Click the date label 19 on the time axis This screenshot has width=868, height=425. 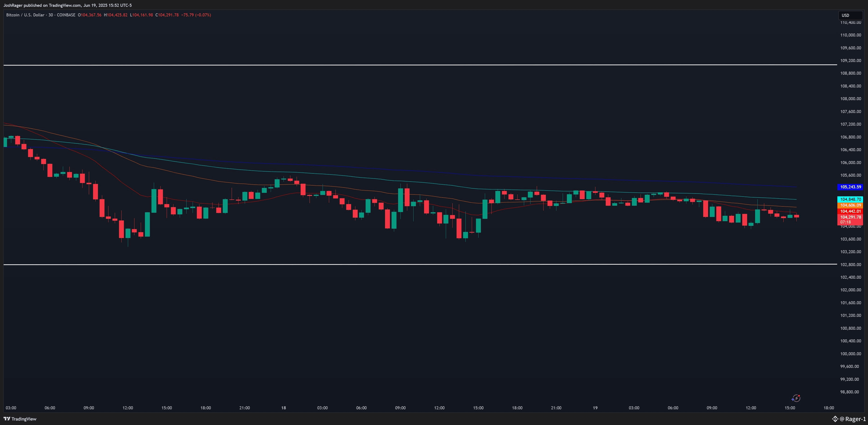point(595,408)
